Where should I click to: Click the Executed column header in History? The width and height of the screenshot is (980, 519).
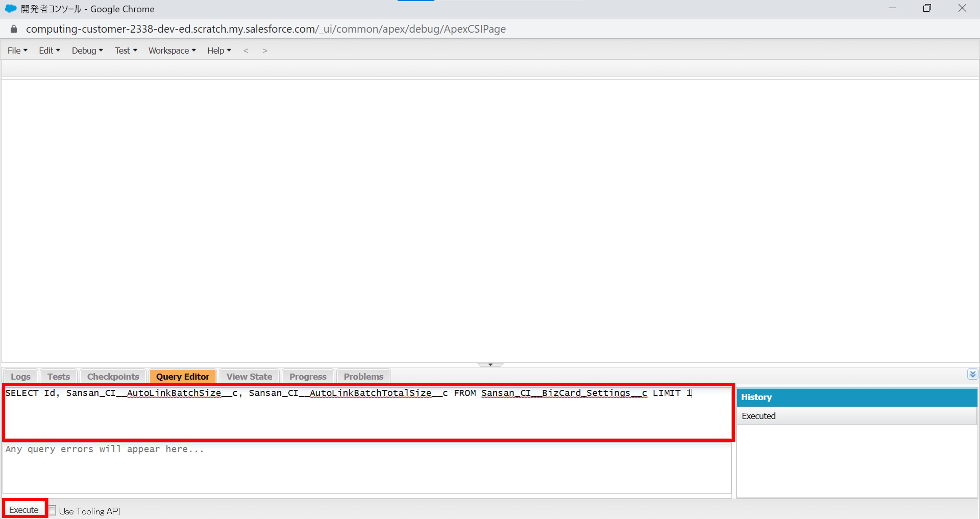(x=758, y=416)
